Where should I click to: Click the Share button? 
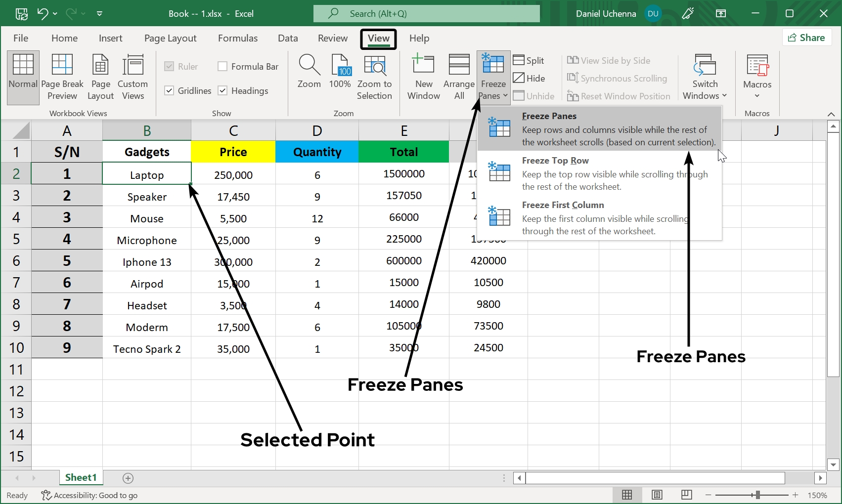[806, 38]
